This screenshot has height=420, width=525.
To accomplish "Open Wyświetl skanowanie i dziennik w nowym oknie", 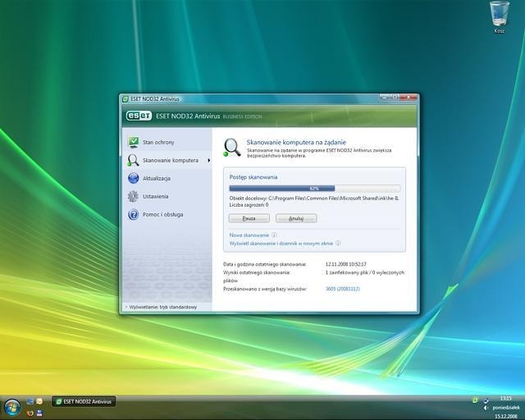I will click(281, 244).
